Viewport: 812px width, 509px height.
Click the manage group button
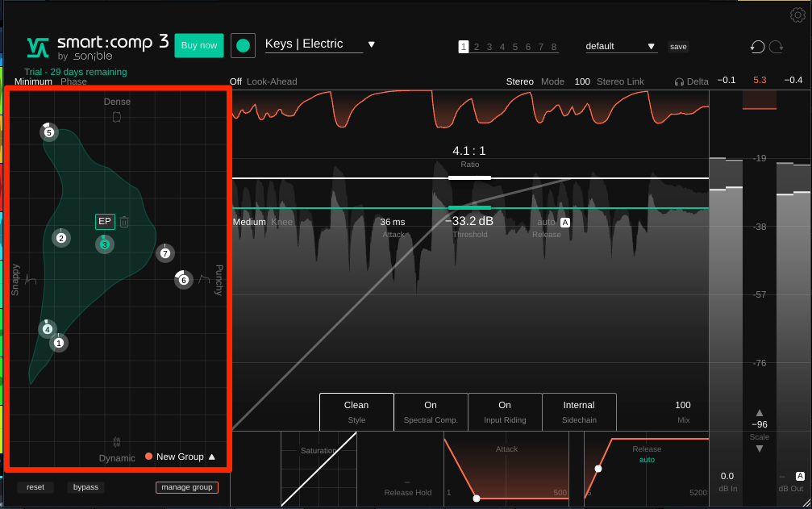(x=187, y=487)
